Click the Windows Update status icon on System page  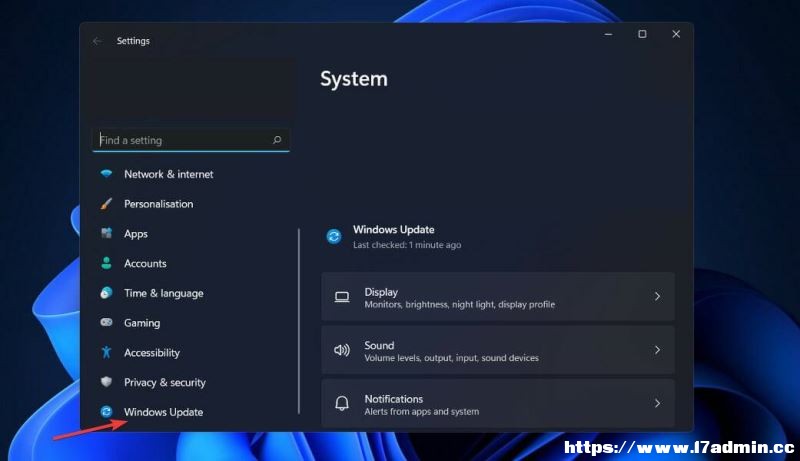[334, 237]
